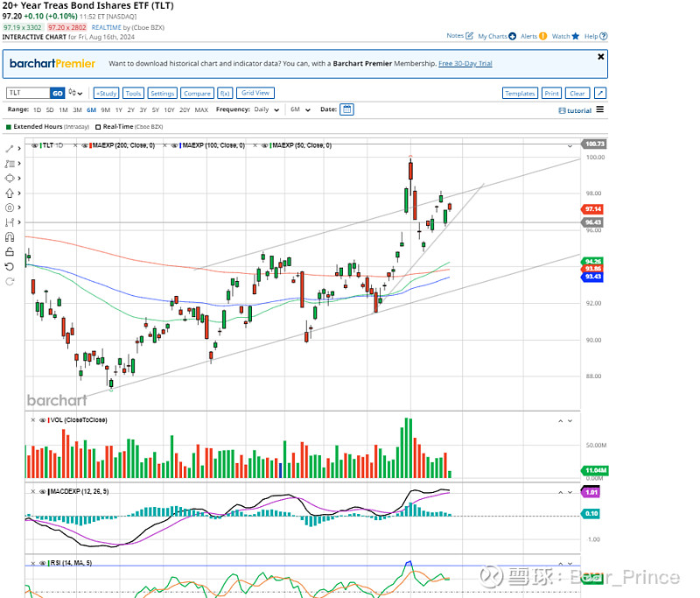This screenshot has height=598, width=700.
Task: Click the pop-out chart arrow button
Action: [600, 93]
